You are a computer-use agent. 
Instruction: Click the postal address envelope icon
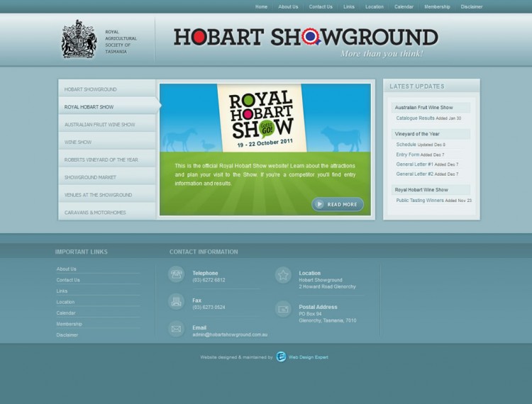283,309
